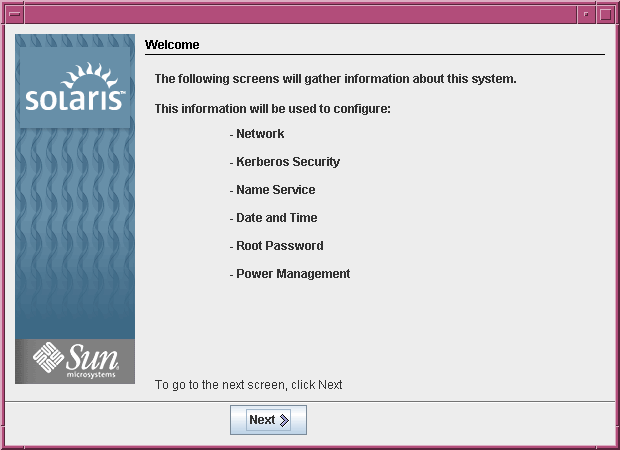Viewport: 620px width, 450px height.
Task: Select the Kerberos Security list entry
Action: [287, 162]
